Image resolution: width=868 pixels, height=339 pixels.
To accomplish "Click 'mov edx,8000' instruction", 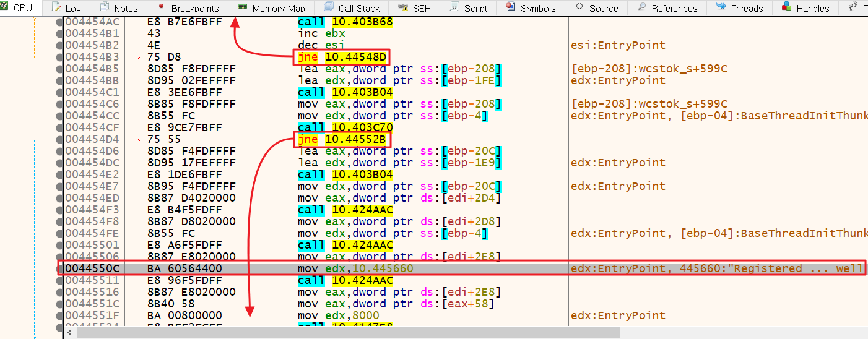I will (x=339, y=315).
